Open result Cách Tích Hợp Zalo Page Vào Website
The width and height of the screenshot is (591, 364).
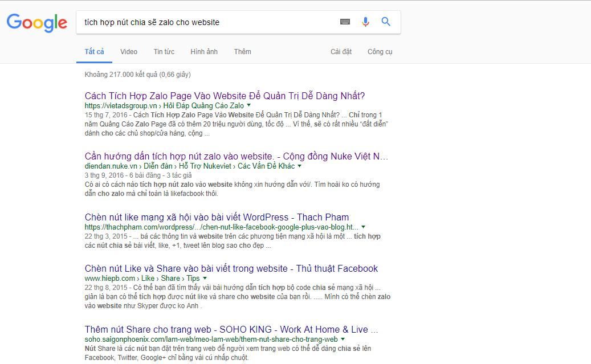point(225,96)
